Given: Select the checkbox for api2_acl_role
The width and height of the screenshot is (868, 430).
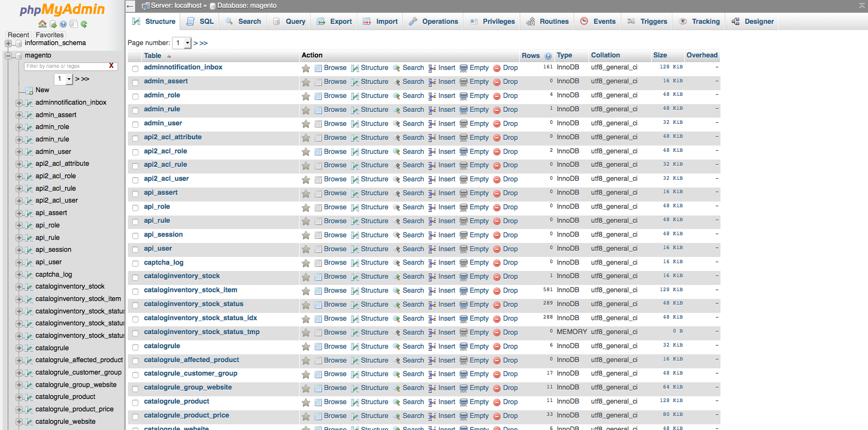Looking at the screenshot, I should click(135, 152).
